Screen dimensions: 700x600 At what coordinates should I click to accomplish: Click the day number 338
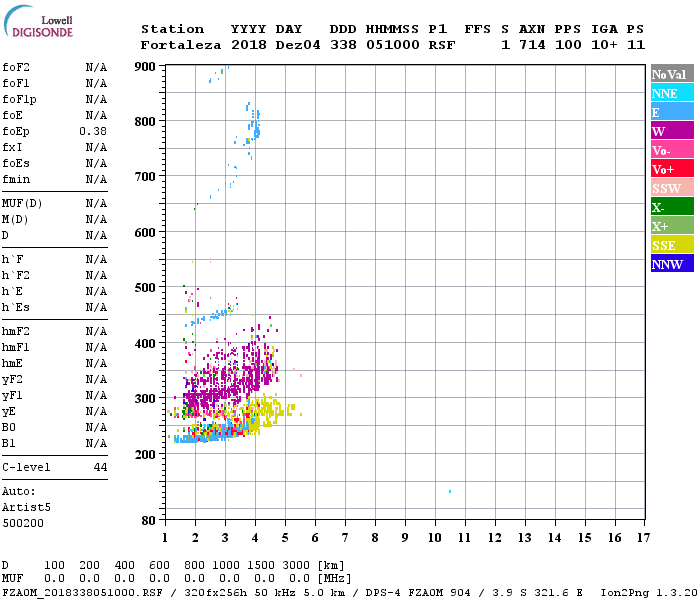click(x=343, y=45)
